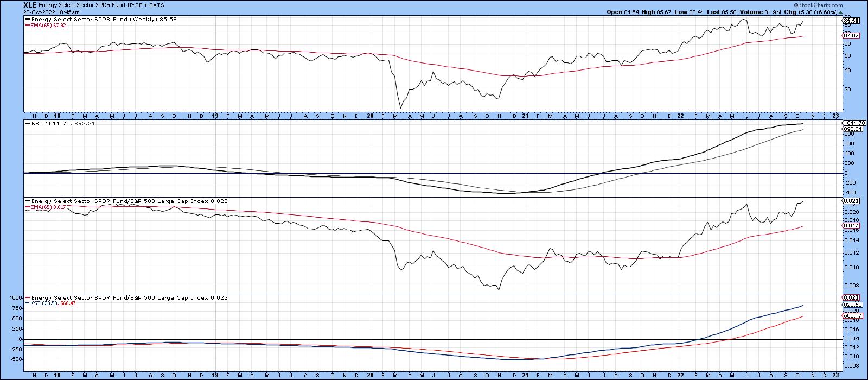Click the '30' price axis label

[x=846, y=89]
